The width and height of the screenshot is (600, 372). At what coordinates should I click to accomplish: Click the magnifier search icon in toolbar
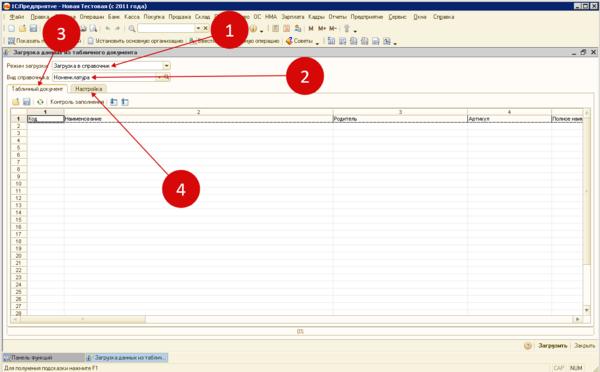[132, 28]
